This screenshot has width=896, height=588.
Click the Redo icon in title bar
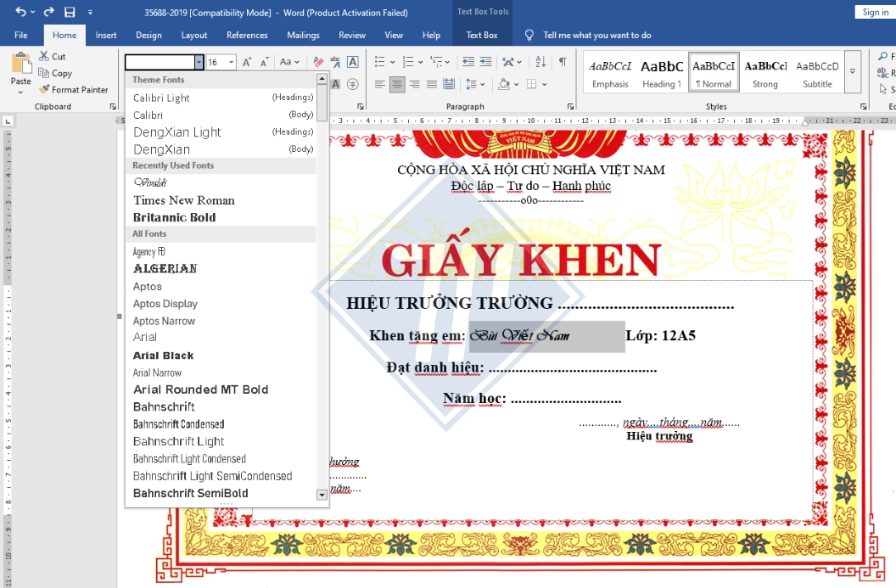point(48,11)
